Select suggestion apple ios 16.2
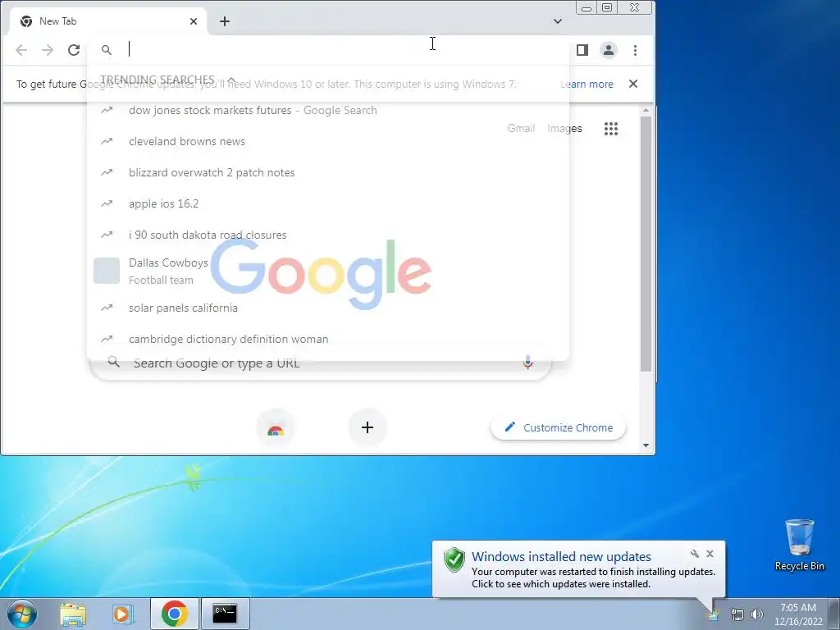This screenshot has width=840, height=630. pos(328,203)
